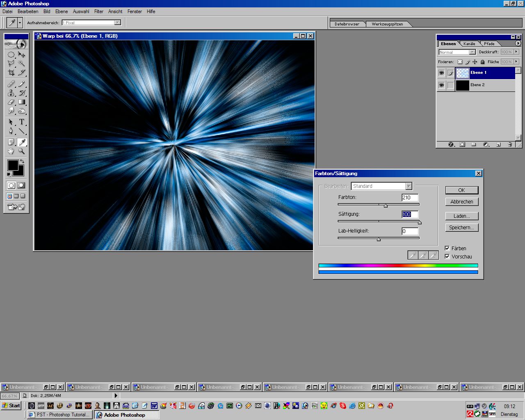Select the Zoom magnifier tool
This screenshot has height=420, width=525.
point(22,151)
